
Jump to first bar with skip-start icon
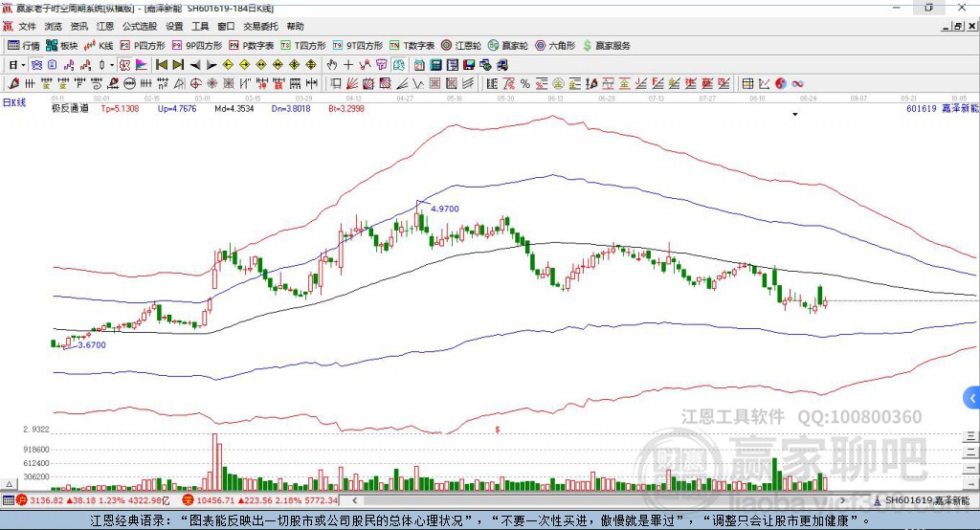(161, 65)
